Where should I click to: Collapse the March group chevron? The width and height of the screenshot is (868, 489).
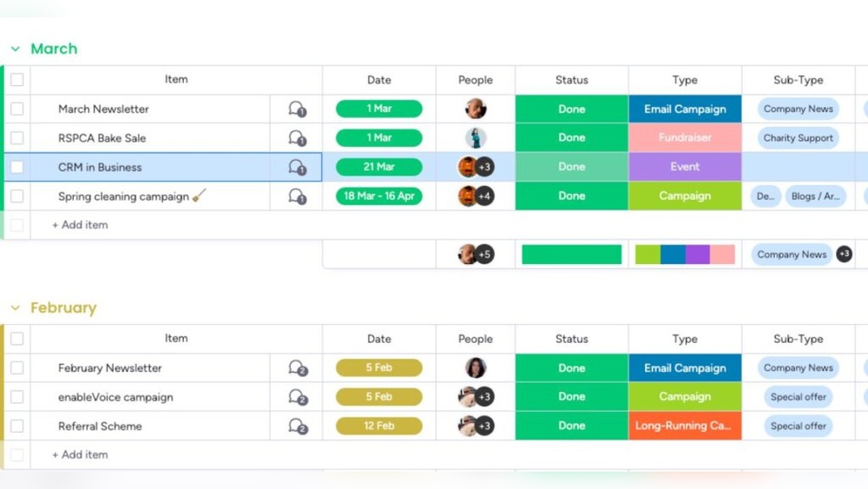[16, 50]
